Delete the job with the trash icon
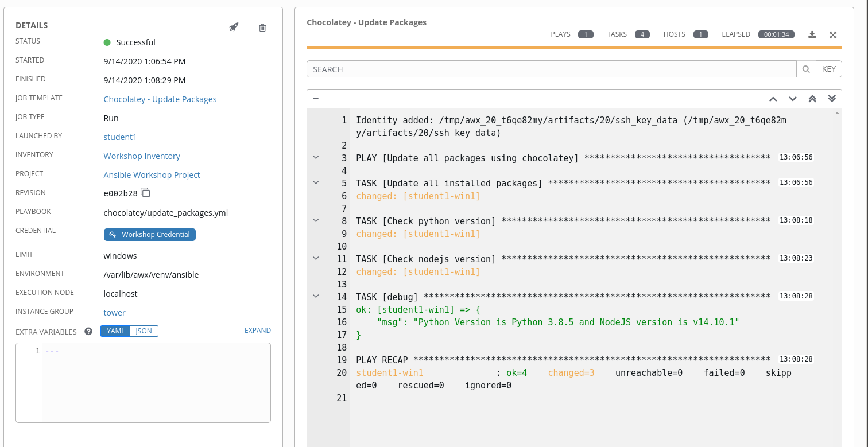Image resolution: width=868 pixels, height=447 pixels. pos(262,27)
